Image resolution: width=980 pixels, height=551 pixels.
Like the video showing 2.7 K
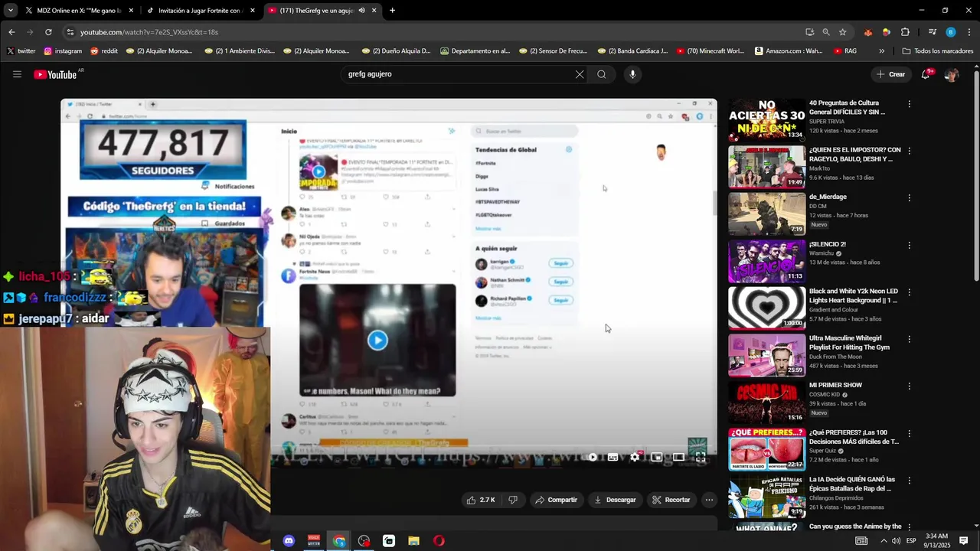(481, 500)
